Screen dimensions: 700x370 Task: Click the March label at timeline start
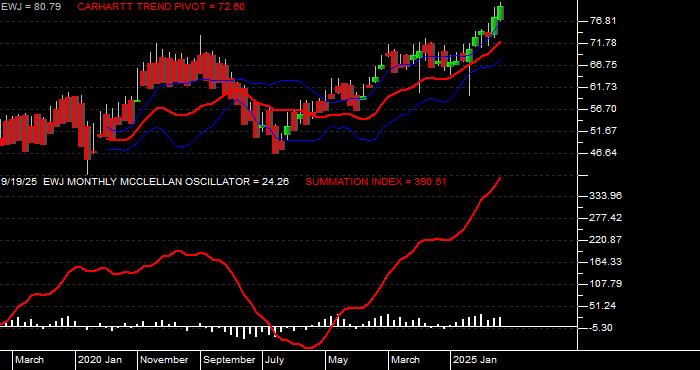coord(29,360)
